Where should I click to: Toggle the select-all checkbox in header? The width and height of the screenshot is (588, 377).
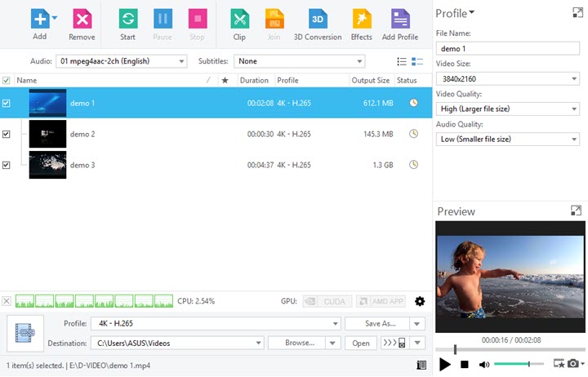tap(7, 80)
